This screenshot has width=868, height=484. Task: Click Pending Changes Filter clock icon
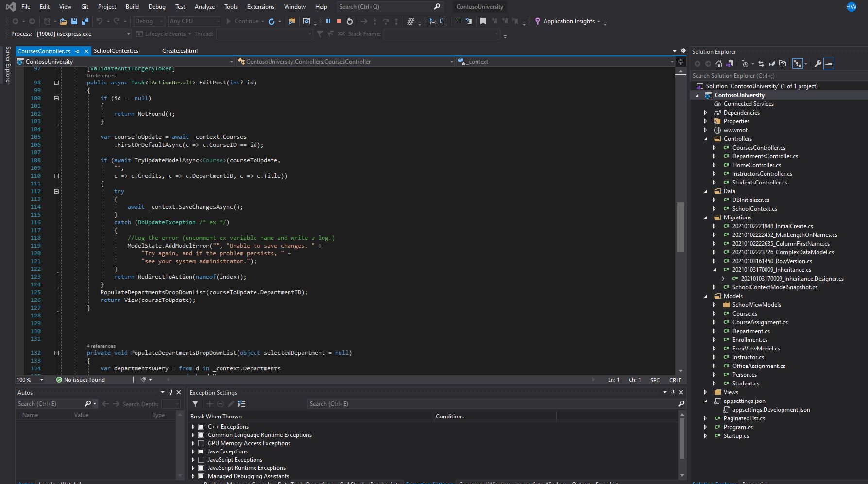(x=745, y=64)
